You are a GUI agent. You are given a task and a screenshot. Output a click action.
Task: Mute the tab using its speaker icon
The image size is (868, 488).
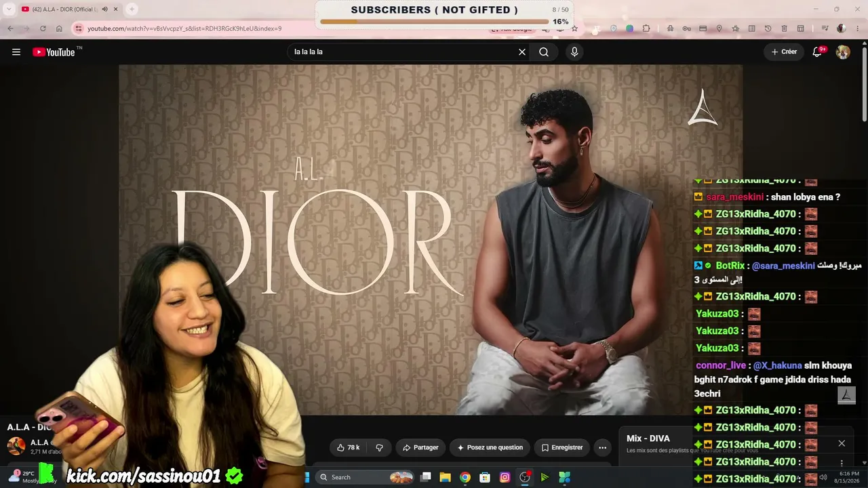104,9
